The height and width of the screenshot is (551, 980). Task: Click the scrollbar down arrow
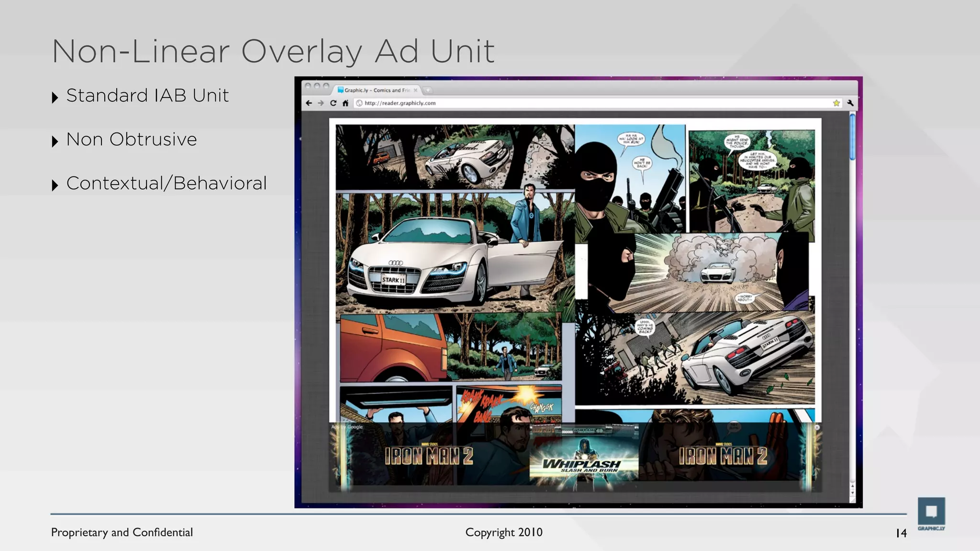click(x=852, y=493)
